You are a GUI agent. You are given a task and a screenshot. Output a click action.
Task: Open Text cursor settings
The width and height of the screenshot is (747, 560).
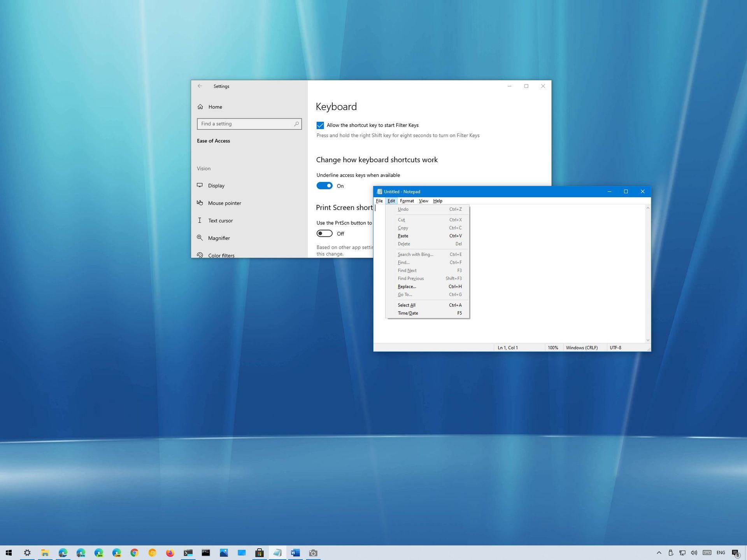[x=221, y=220]
